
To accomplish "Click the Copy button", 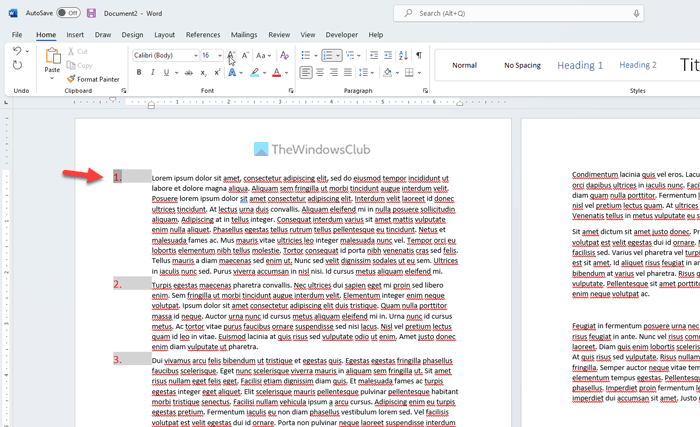I will (79, 65).
